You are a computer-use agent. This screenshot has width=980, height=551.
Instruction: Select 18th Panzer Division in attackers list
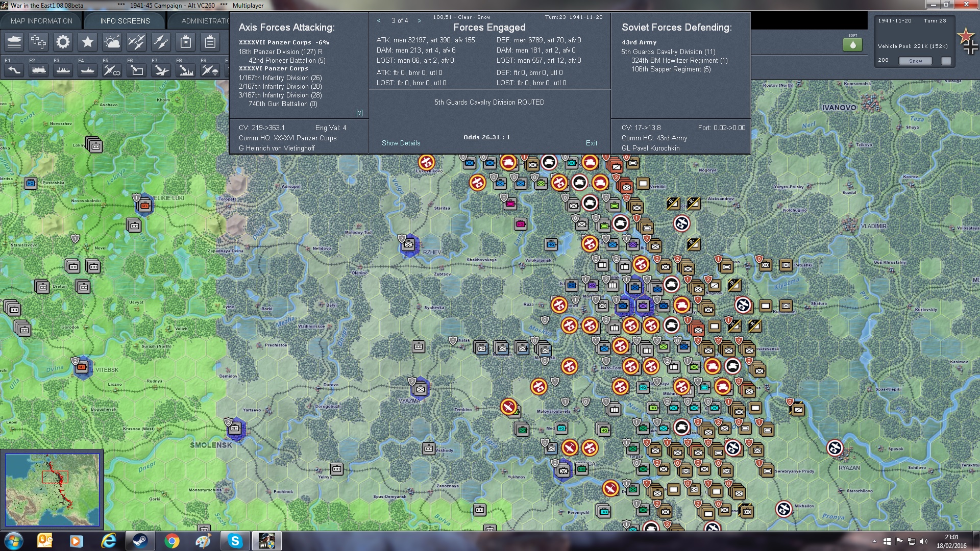(x=280, y=52)
